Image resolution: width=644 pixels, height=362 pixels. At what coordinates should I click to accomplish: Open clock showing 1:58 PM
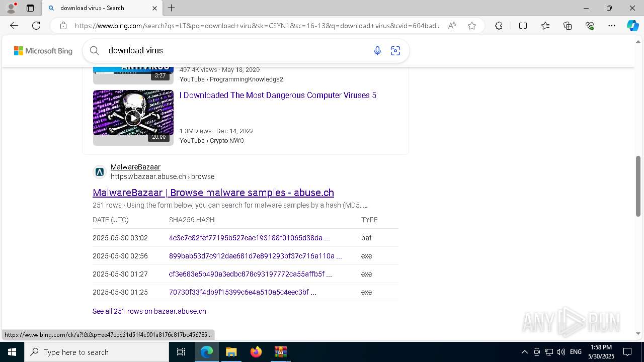pos(601,352)
